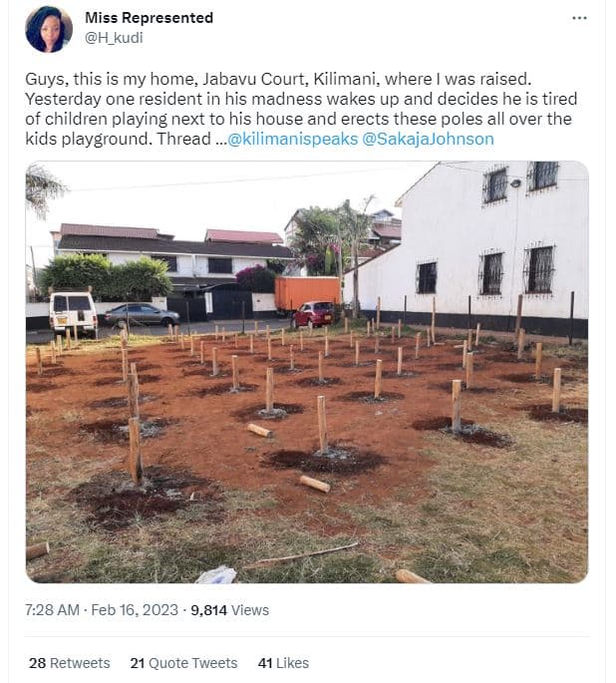Open the three-dot more options menu
Image resolution: width=616 pixels, height=683 pixels.
579,19
